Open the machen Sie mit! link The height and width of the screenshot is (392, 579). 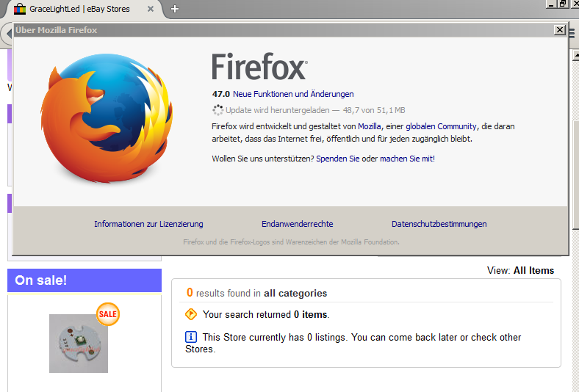[x=407, y=159]
